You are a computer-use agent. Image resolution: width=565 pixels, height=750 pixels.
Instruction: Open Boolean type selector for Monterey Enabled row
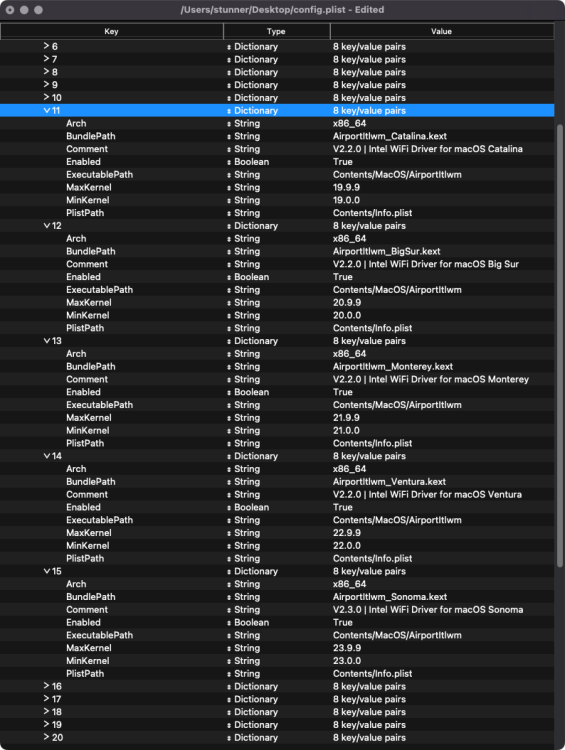coord(229,392)
